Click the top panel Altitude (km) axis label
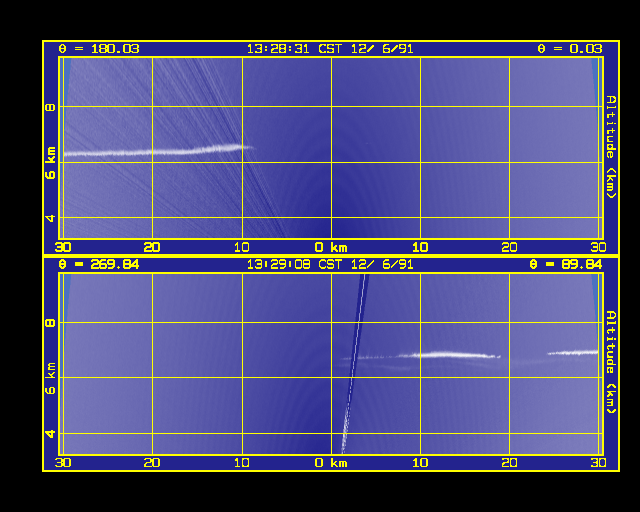This screenshot has height=512, width=640. (x=611, y=147)
